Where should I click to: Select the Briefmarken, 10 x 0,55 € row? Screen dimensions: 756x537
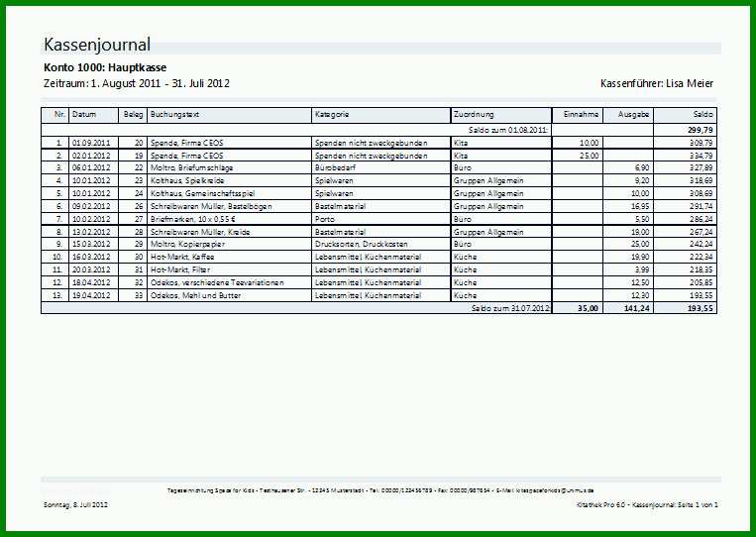(x=378, y=219)
